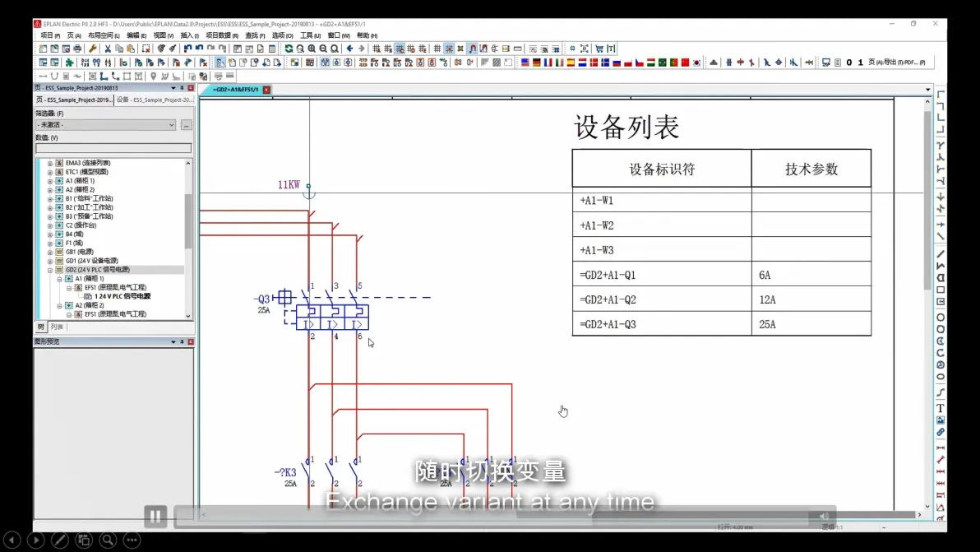
Task: Click the zoom out magnifier icon
Action: point(323,49)
